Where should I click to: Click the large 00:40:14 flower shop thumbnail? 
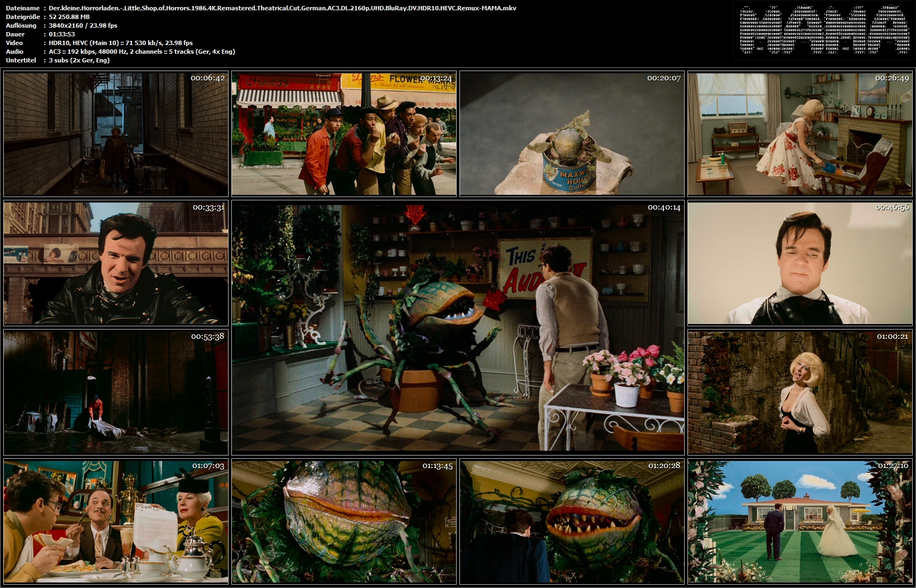tap(458, 328)
